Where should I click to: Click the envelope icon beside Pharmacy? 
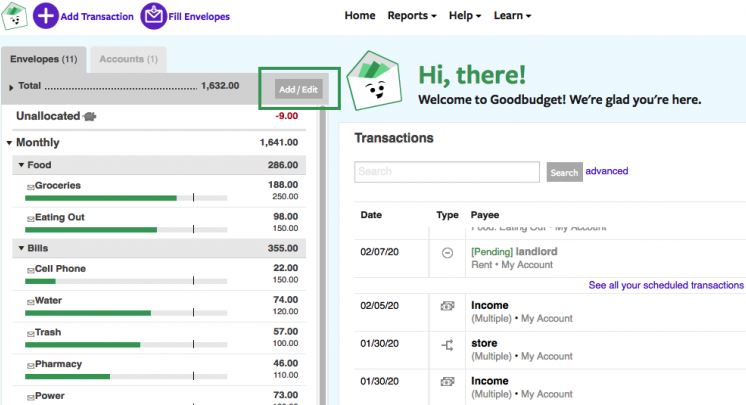coord(30,366)
